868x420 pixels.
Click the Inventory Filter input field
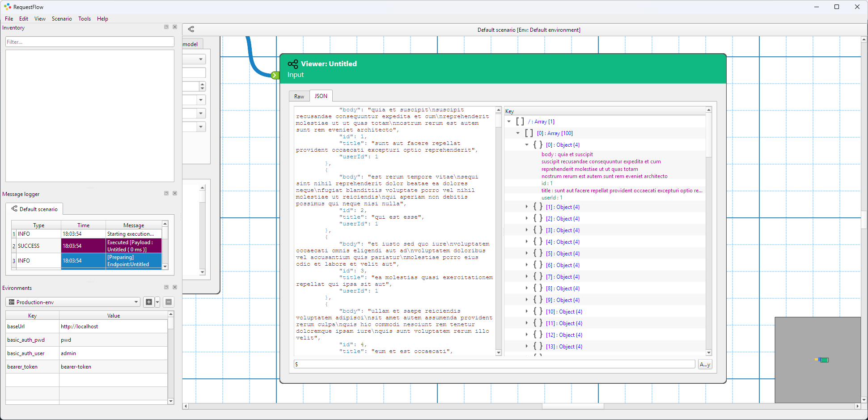click(x=89, y=42)
